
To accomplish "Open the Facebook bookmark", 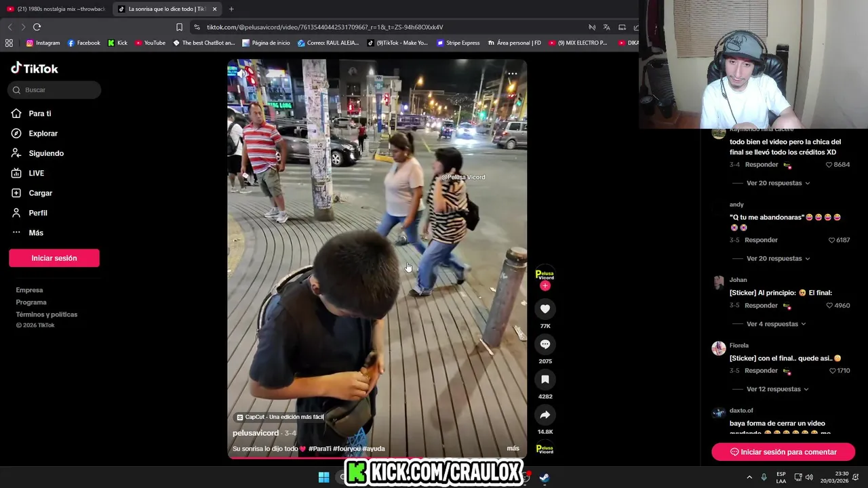I will point(84,43).
